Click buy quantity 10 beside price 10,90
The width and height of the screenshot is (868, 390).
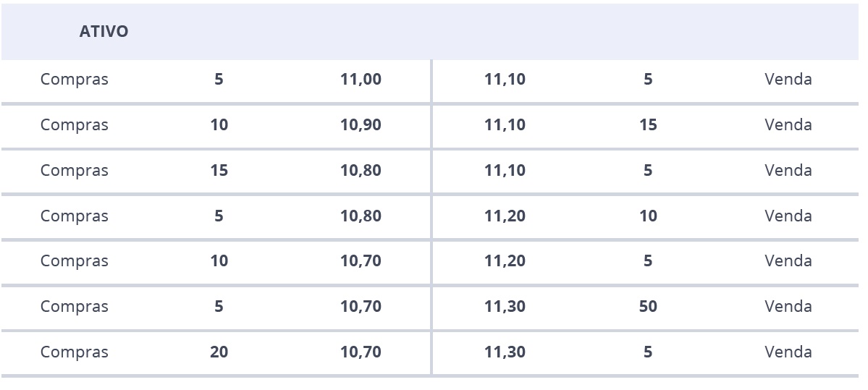[219, 124]
